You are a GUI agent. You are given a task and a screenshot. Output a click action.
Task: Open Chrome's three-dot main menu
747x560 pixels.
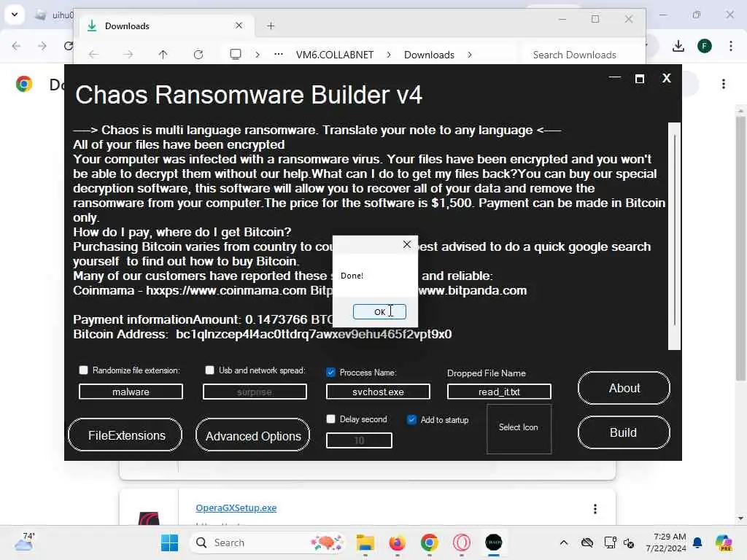tap(731, 46)
